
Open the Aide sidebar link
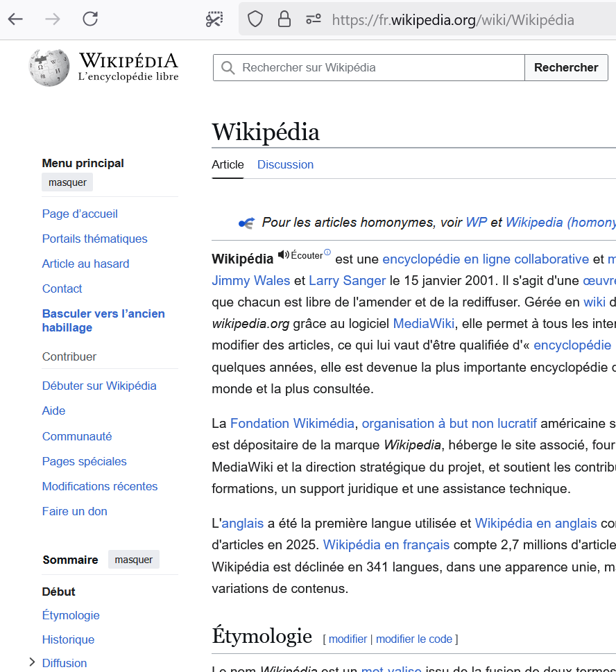tap(53, 411)
